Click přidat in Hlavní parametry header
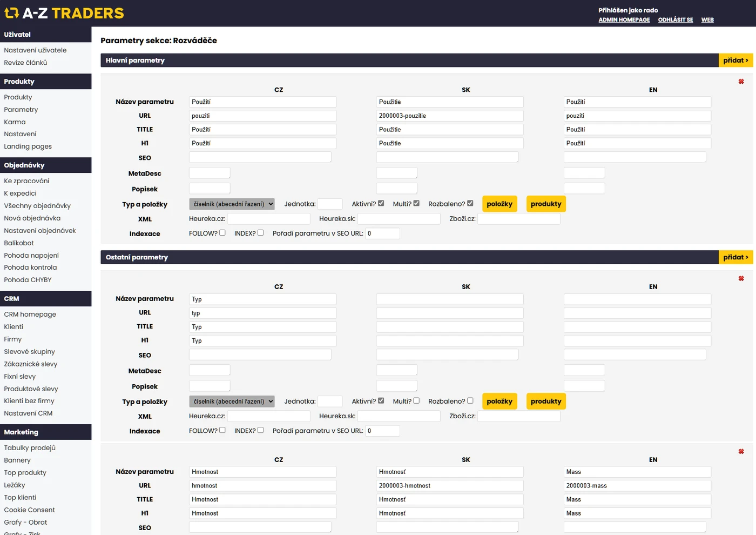756x535 pixels. 735,61
